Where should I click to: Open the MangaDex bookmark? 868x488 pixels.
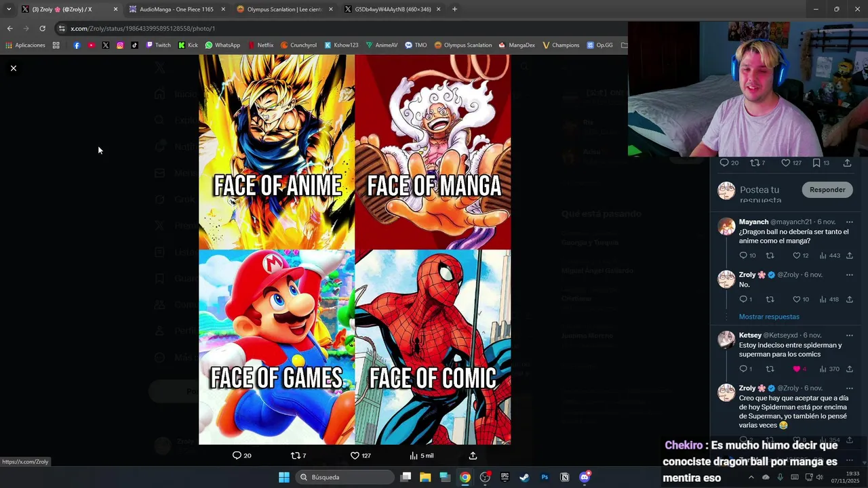(517, 45)
